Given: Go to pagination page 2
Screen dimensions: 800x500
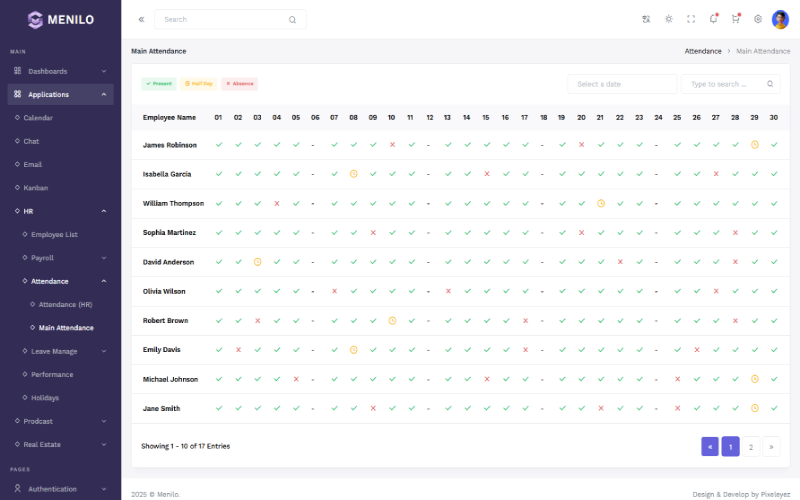Looking at the screenshot, I should click(x=751, y=447).
